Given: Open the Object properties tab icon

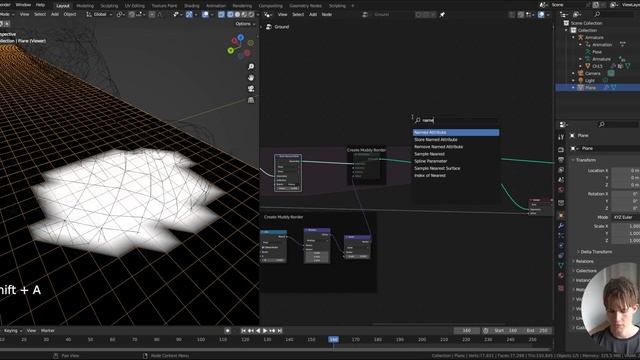Looking at the screenshot, I should 561,216.
